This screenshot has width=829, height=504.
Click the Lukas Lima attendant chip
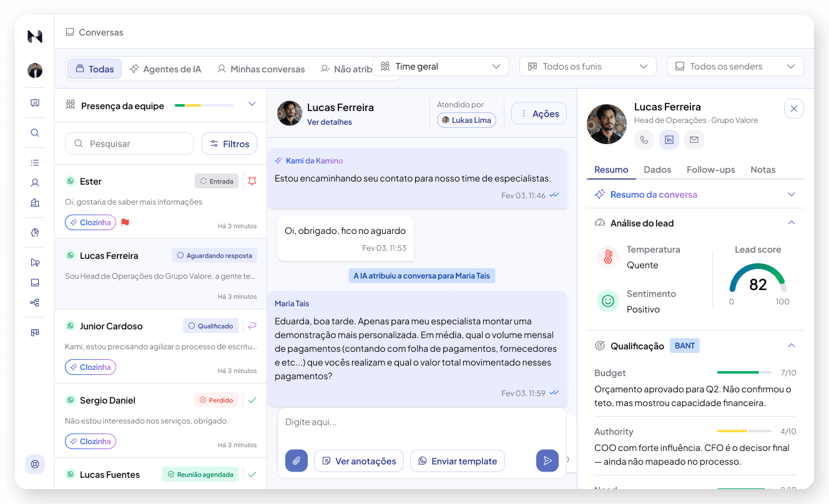466,120
